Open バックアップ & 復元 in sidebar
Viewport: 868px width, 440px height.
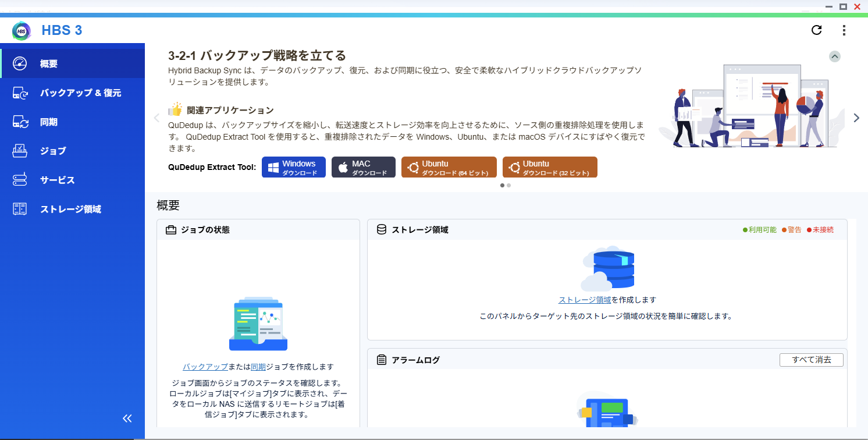tap(80, 93)
